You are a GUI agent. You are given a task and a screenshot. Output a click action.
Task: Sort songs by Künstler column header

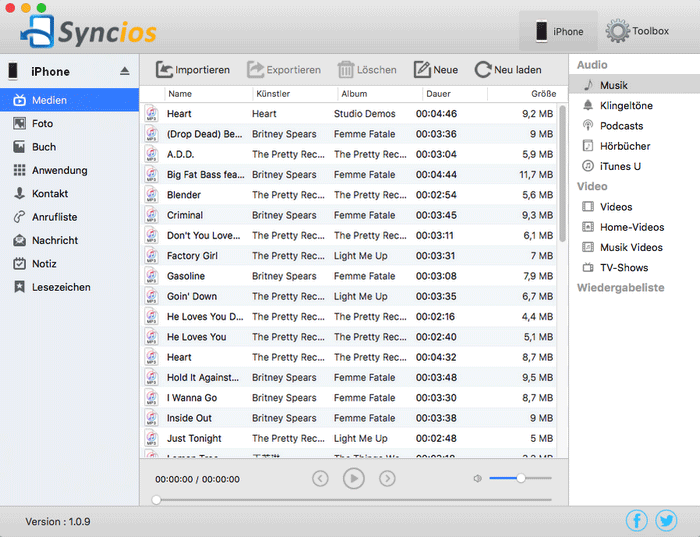[273, 94]
